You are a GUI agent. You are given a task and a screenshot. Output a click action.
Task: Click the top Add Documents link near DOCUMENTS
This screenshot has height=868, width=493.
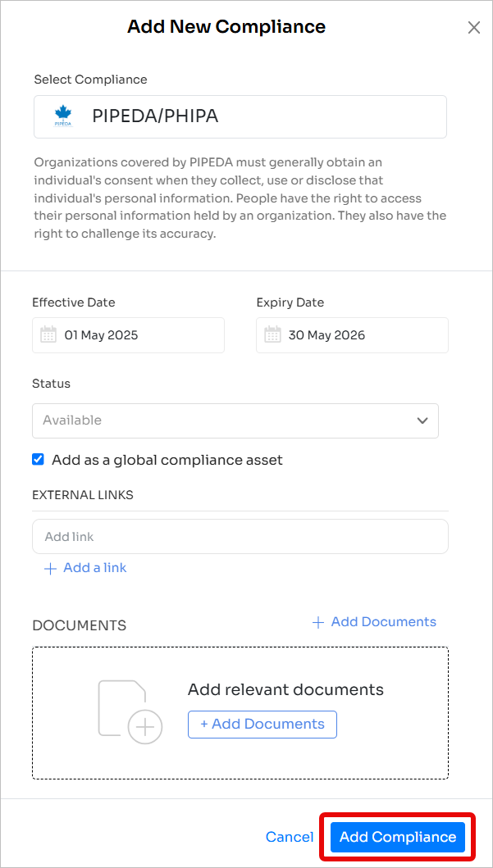374,621
